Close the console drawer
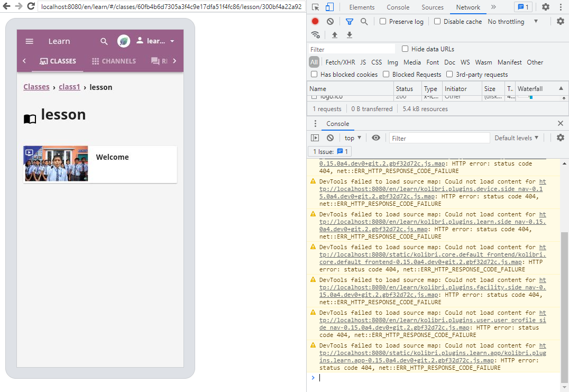Image resolution: width=569 pixels, height=392 pixels. pos(561,123)
